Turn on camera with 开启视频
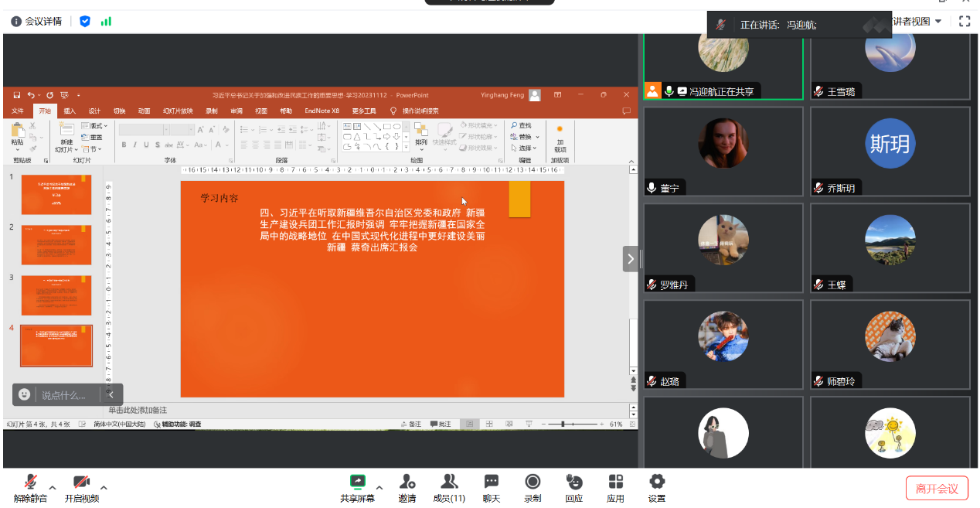Viewport: 980px width, 508px height. coord(81,488)
